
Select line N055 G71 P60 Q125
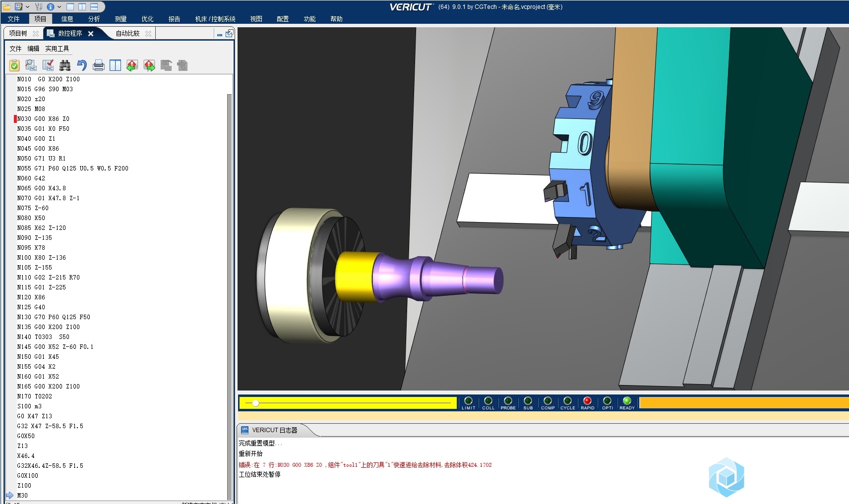(x=73, y=168)
